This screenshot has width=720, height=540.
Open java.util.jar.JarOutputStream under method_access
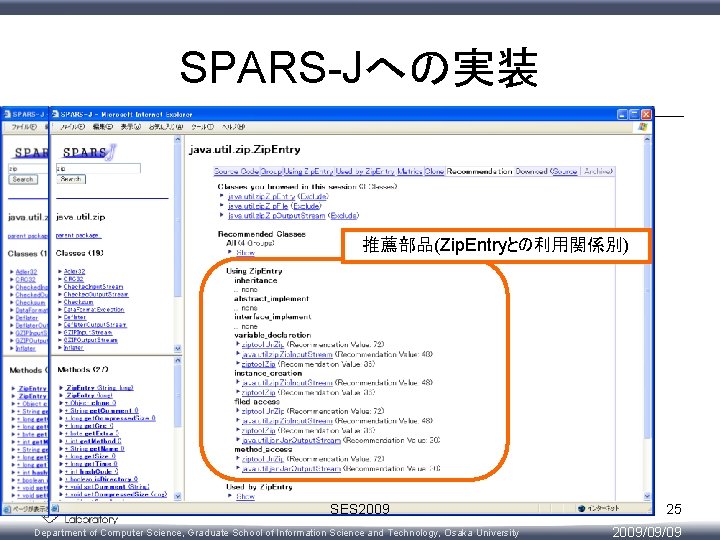pos(291,469)
